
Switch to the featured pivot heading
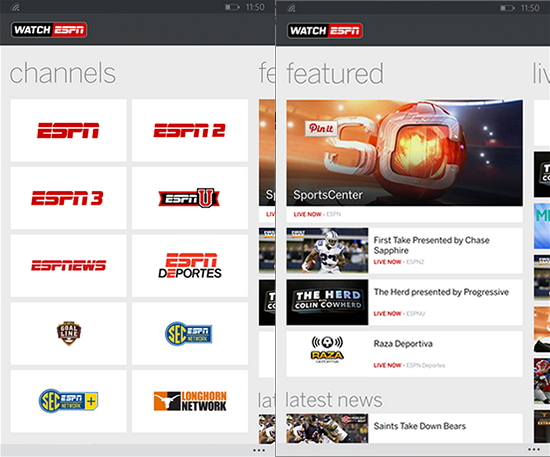(335, 73)
